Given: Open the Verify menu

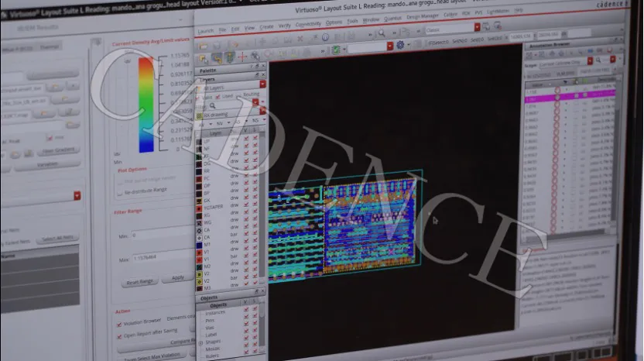Looking at the screenshot, I should [x=285, y=26].
